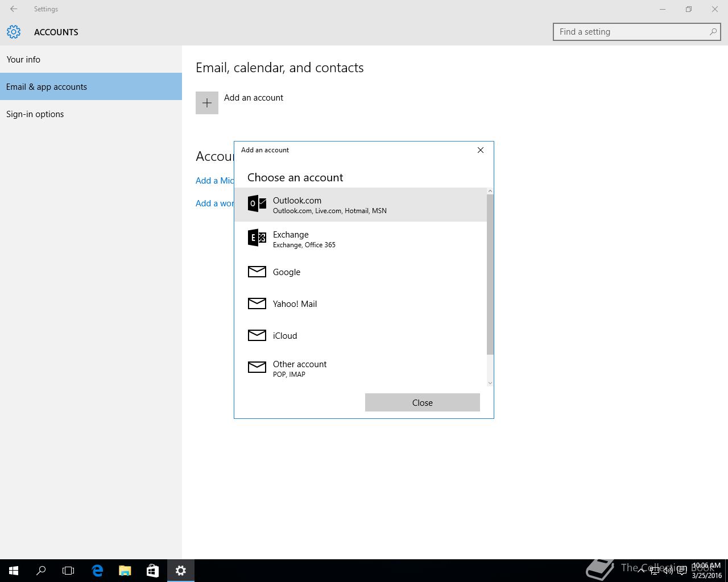The image size is (728, 582).
Task: Choose iCloud account type
Action: (x=361, y=335)
